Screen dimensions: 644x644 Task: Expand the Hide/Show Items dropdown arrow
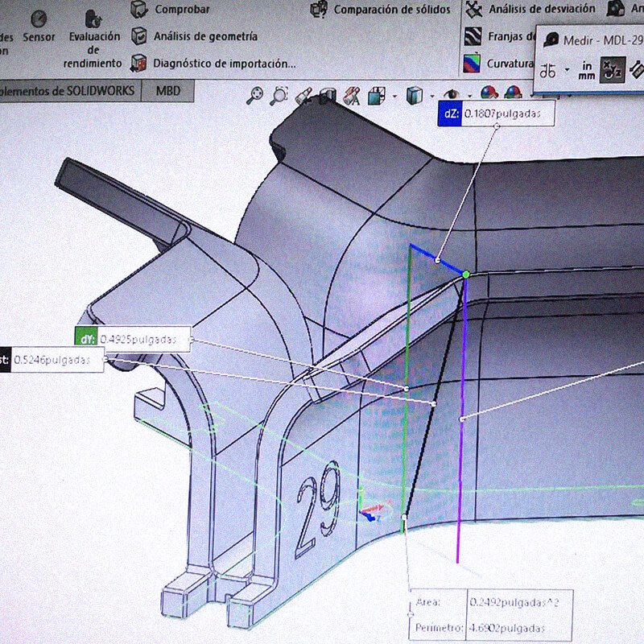(469, 97)
